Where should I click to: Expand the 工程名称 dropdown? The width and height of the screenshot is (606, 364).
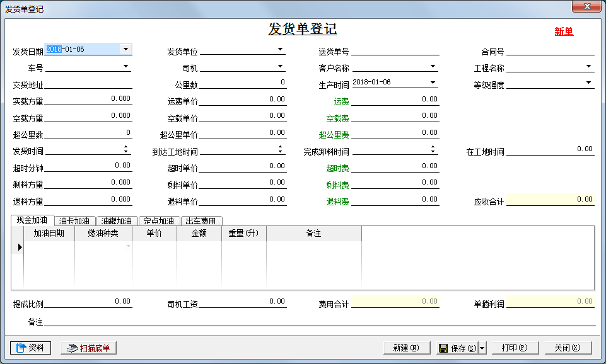[588, 66]
